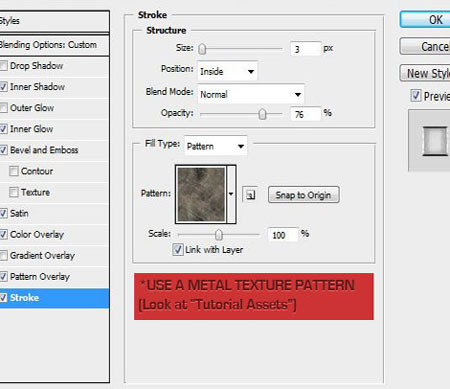The image size is (450, 389).
Task: Select the Bevel and Emboss effect label
Action: [x=44, y=150]
